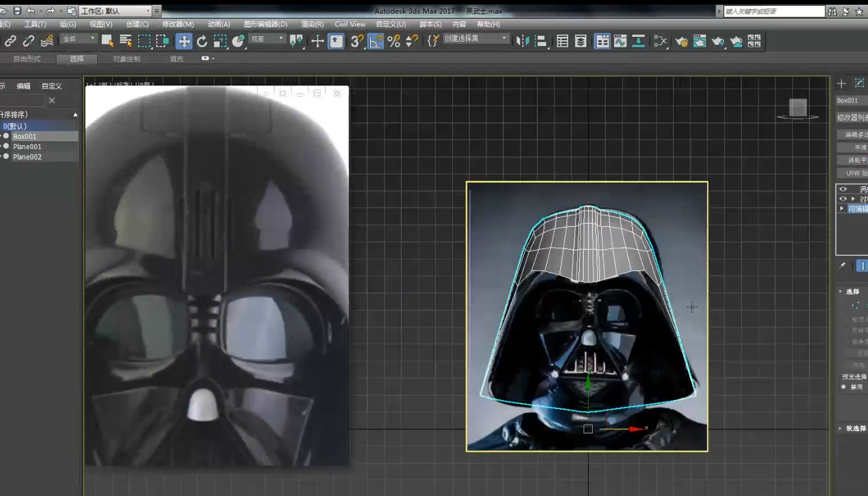Click the Mirror tool icon
Image resolution: width=868 pixels, height=496 pixels.
pyautogui.click(x=522, y=41)
